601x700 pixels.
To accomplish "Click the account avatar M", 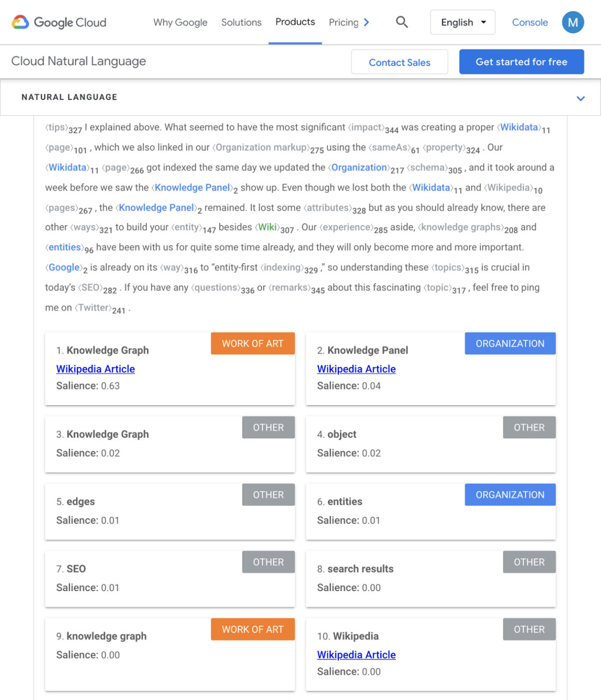I will click(573, 22).
